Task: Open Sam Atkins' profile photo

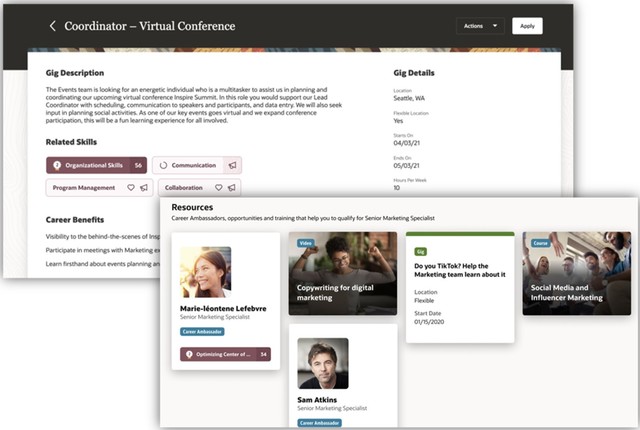Action: pyautogui.click(x=323, y=362)
